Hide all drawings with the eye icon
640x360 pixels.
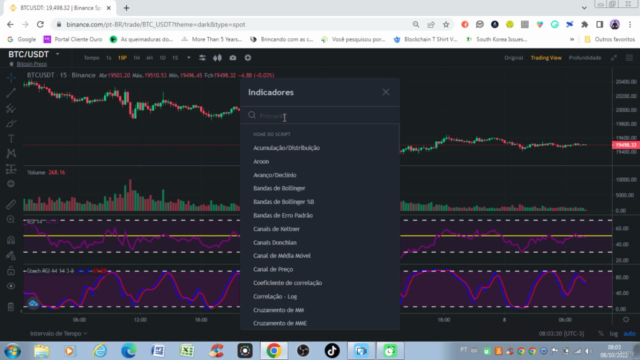pos(11,286)
